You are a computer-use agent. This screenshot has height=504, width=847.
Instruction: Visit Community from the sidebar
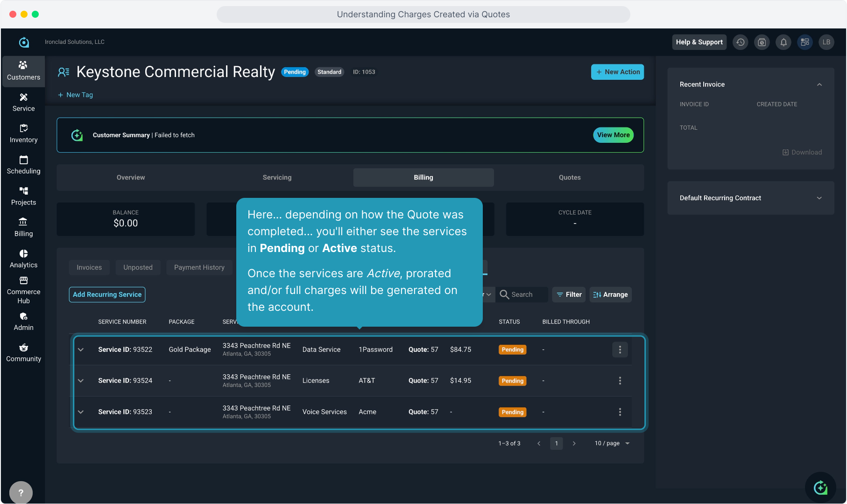[x=23, y=352]
